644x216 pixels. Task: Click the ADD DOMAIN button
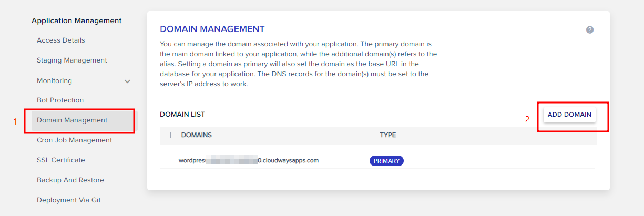[569, 114]
